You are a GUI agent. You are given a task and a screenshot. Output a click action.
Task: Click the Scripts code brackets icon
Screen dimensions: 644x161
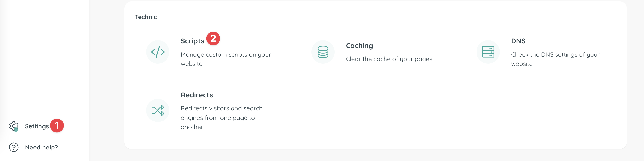[158, 52]
